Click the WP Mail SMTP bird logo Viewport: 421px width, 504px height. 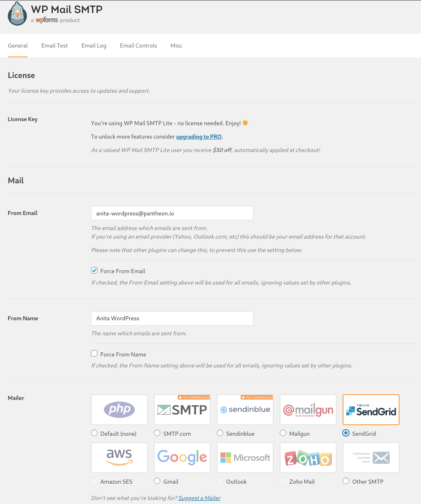pyautogui.click(x=17, y=13)
